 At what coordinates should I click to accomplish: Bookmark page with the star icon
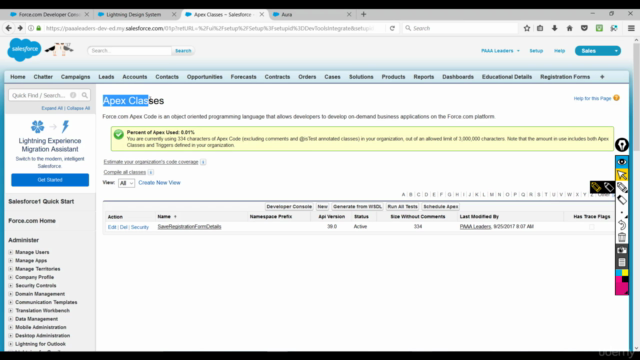(527, 28)
